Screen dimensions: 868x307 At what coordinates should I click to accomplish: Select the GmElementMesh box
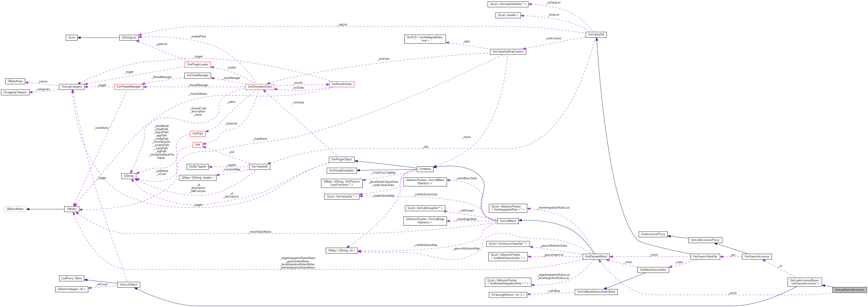coord(596,256)
